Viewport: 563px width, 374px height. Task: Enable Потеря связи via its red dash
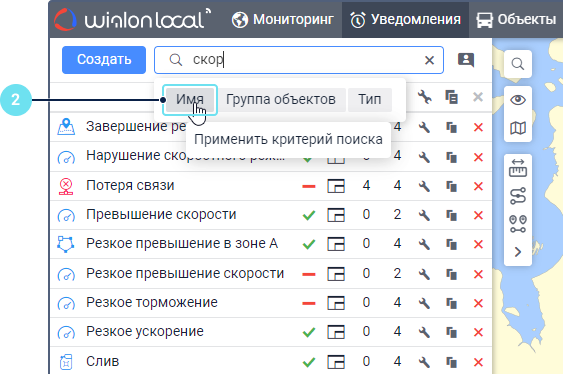pyautogui.click(x=309, y=186)
